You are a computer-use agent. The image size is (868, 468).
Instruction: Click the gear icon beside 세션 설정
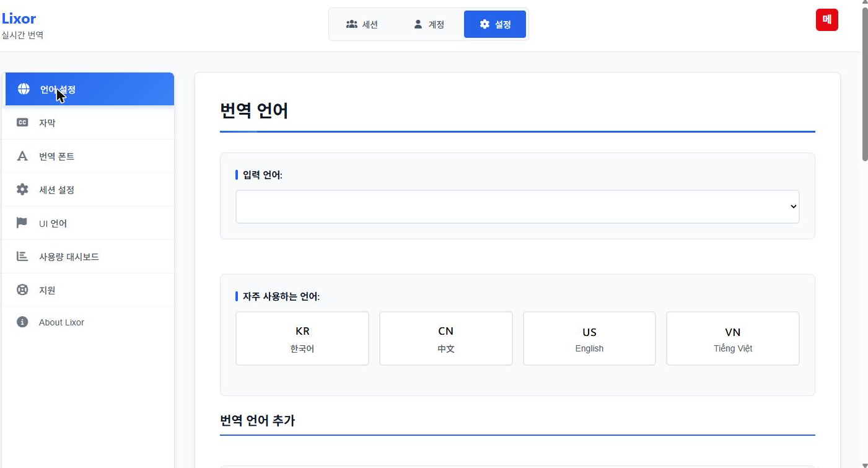(x=22, y=190)
